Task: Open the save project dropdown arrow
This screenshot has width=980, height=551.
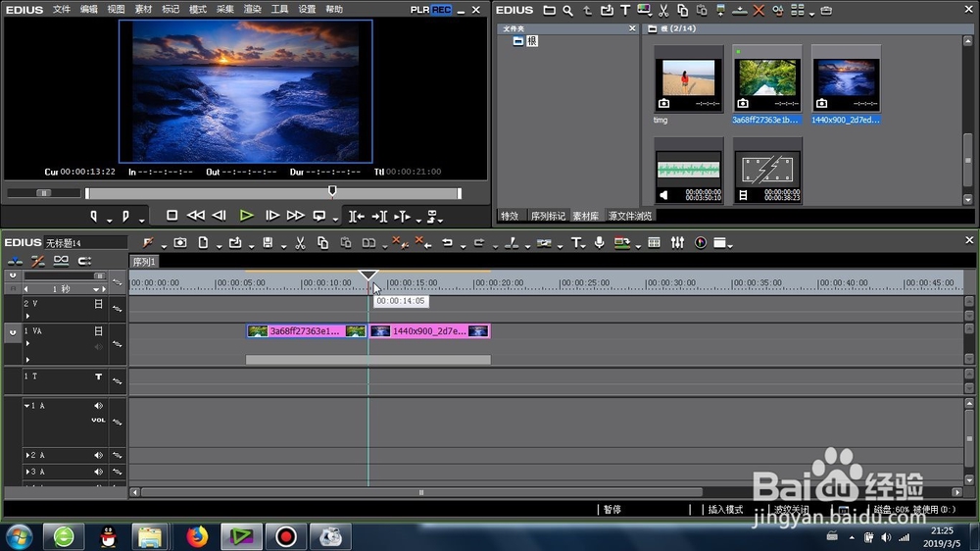Action: 283,246
